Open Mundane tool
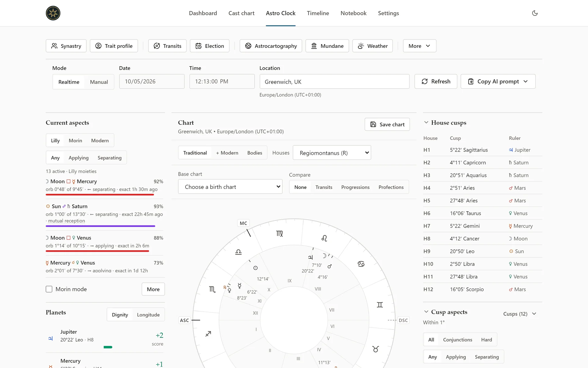This screenshot has width=588, height=368. 327,46
